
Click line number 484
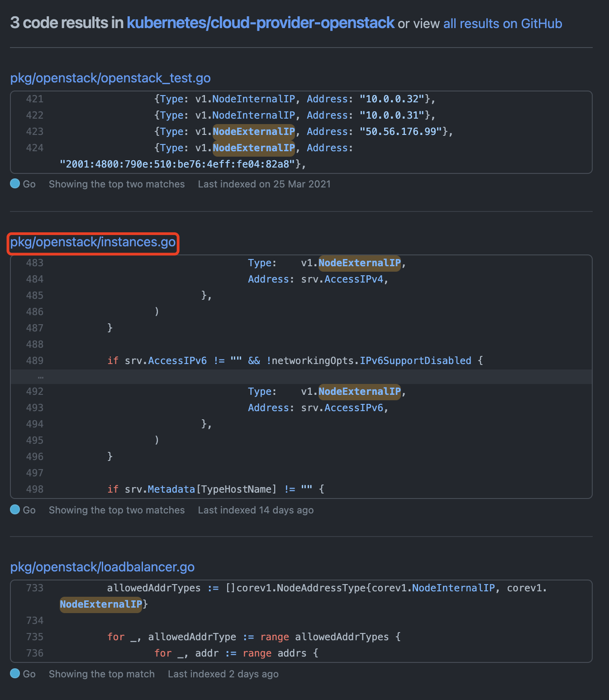click(35, 279)
